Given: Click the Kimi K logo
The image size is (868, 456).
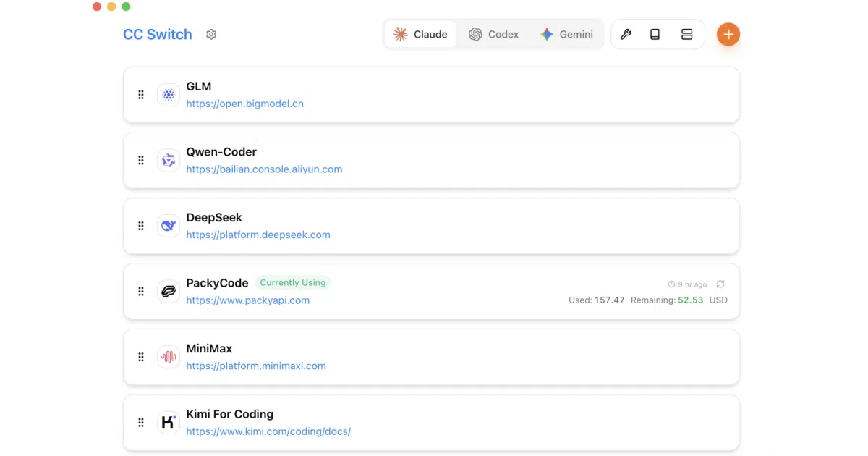Looking at the screenshot, I should pos(169,423).
